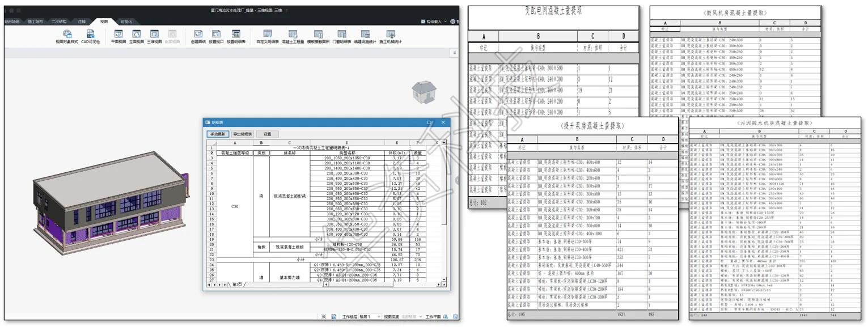The image size is (868, 327).
Task: Open 混凝土工程量 concrete quantity tool
Action: click(x=293, y=37)
